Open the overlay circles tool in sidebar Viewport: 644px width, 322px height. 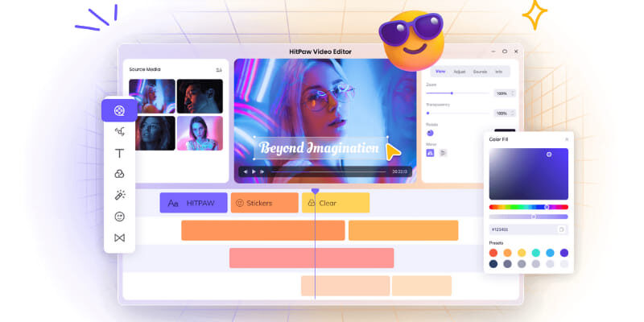click(119, 174)
